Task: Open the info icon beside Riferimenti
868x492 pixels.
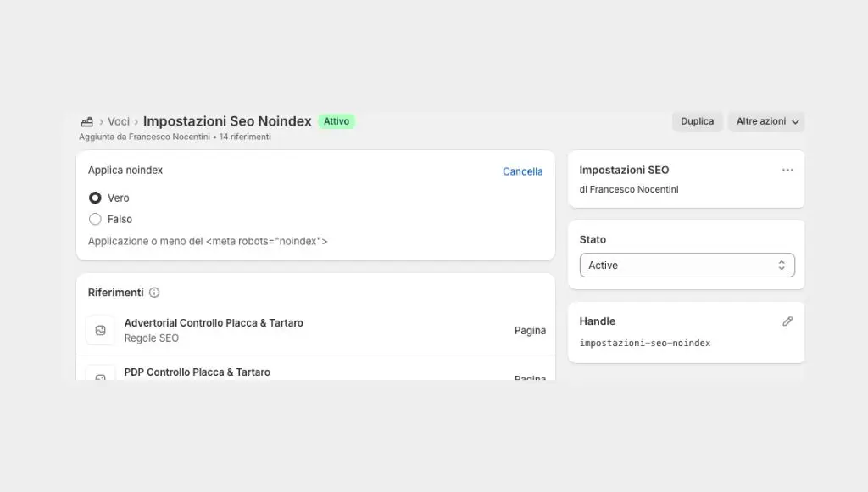Action: [154, 292]
